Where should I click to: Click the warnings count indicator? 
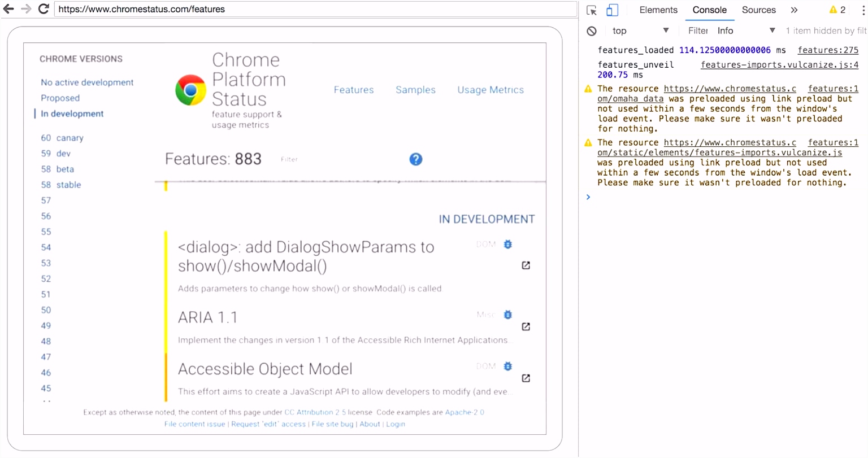[x=837, y=10]
